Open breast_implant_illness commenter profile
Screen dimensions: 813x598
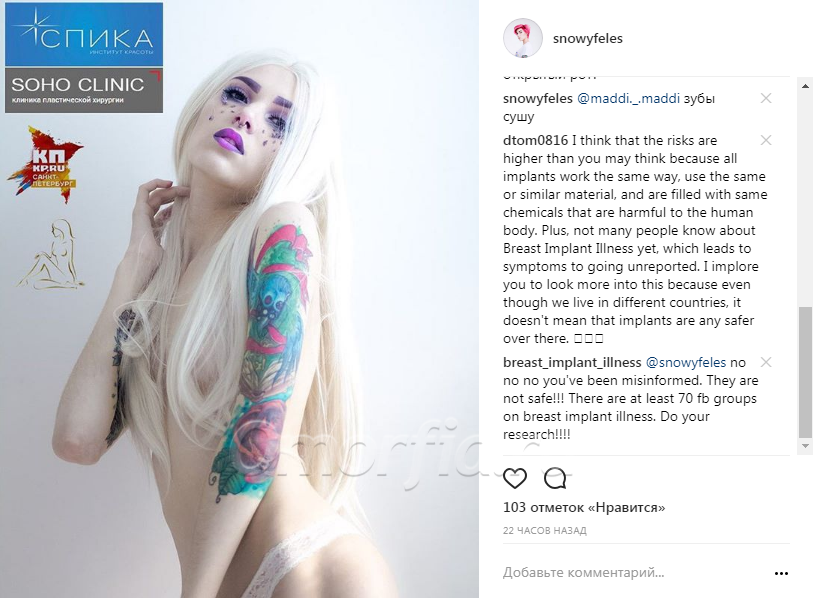point(572,363)
